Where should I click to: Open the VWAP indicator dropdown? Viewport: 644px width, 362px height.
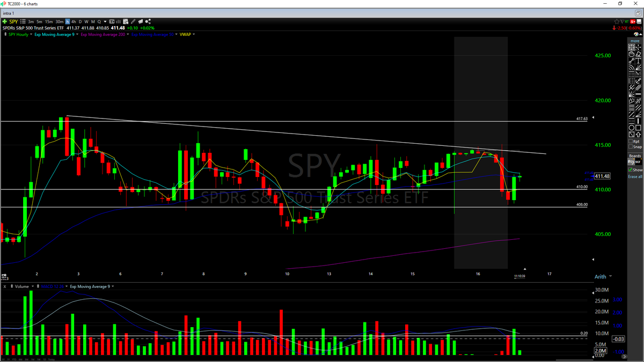194,34
